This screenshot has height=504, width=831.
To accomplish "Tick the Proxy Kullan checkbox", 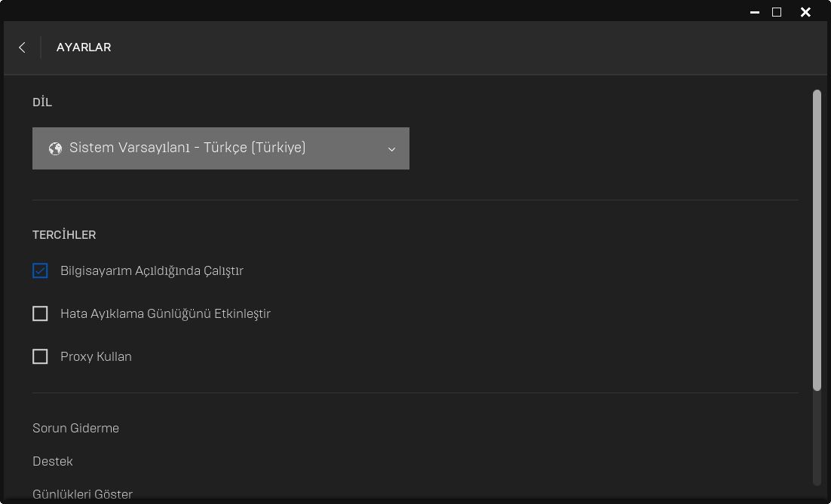I will [40, 356].
